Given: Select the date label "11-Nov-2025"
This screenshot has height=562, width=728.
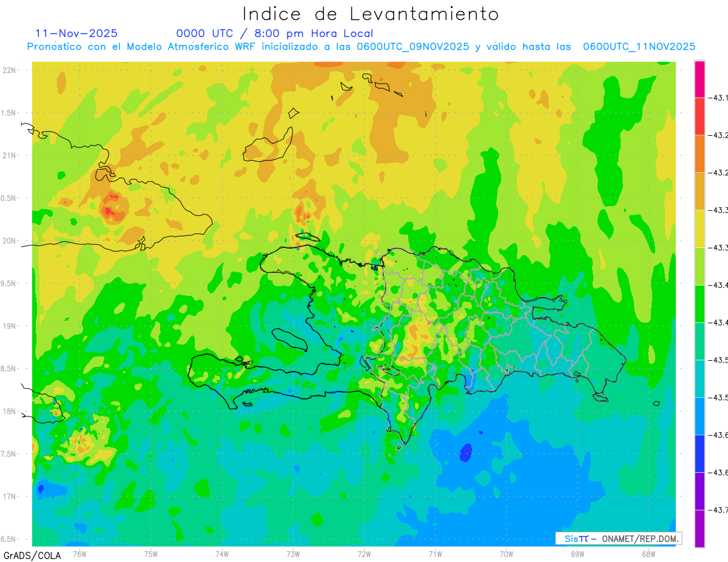Looking at the screenshot, I should [76, 33].
